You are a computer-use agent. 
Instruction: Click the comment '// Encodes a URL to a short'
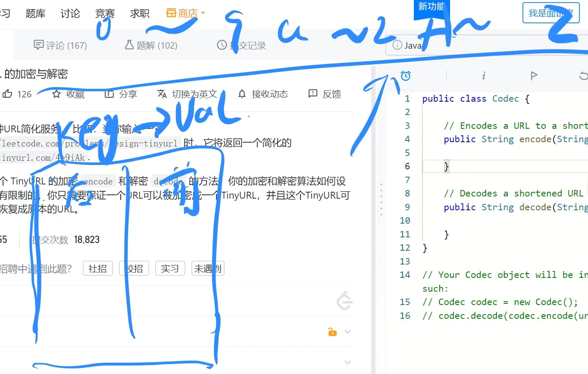516,126
